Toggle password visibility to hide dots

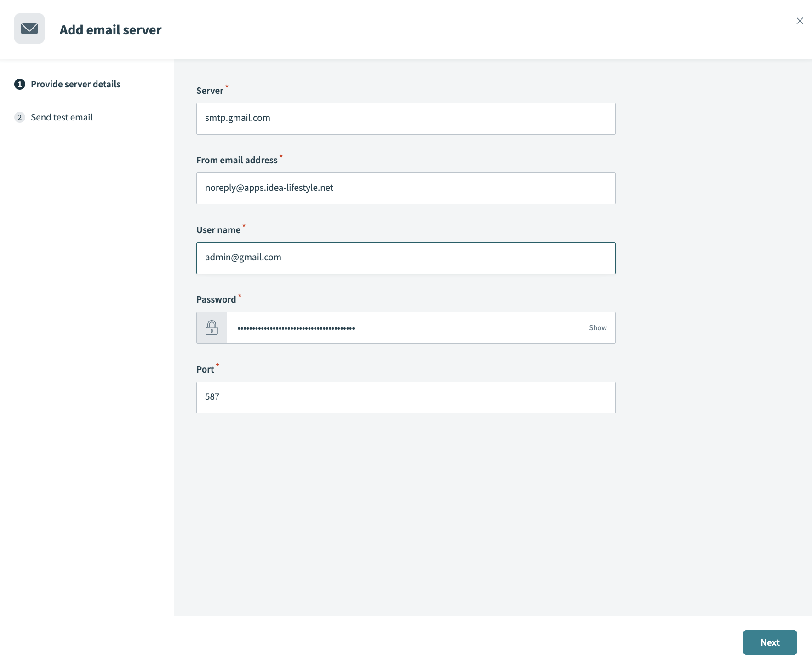pyautogui.click(x=597, y=327)
